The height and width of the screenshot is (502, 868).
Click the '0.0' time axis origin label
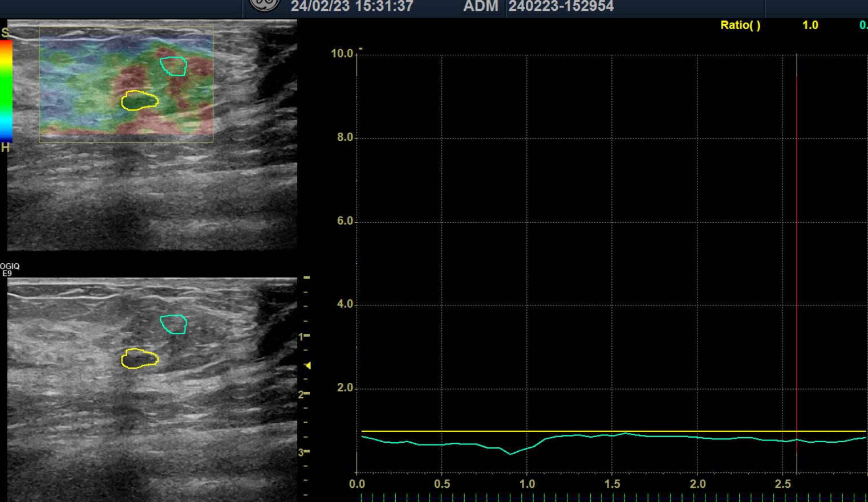point(357,484)
